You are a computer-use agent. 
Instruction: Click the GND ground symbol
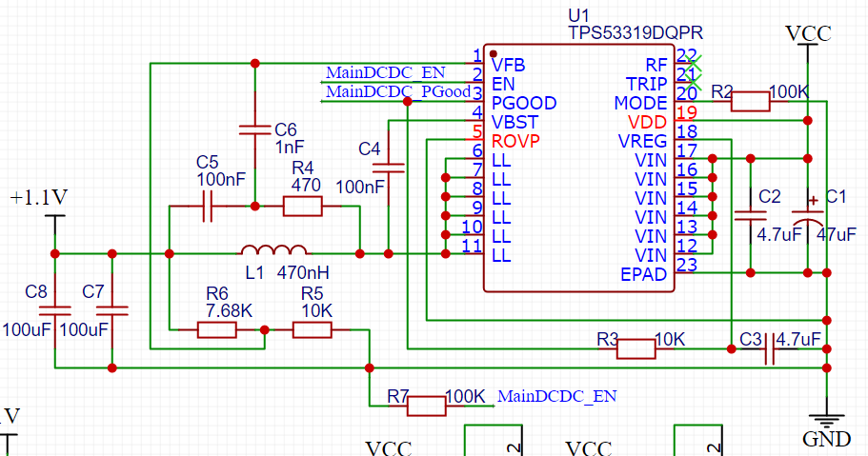pos(826,420)
